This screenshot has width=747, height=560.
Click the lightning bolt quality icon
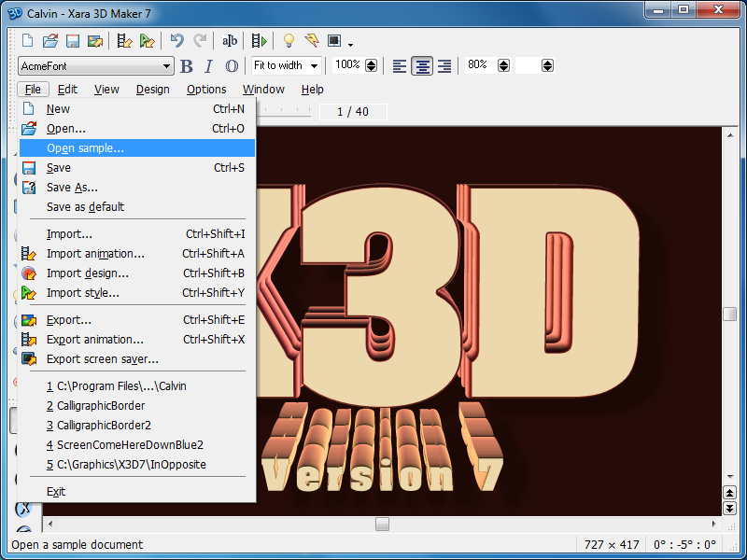pyautogui.click(x=312, y=41)
